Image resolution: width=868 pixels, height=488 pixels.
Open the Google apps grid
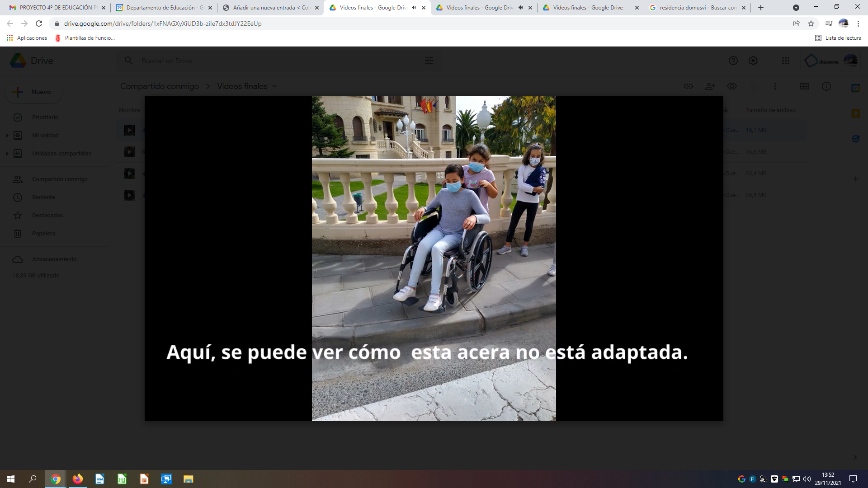(786, 61)
